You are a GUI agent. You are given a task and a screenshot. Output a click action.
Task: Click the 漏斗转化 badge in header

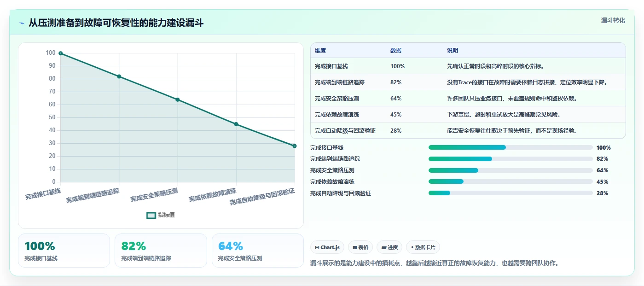tap(613, 21)
